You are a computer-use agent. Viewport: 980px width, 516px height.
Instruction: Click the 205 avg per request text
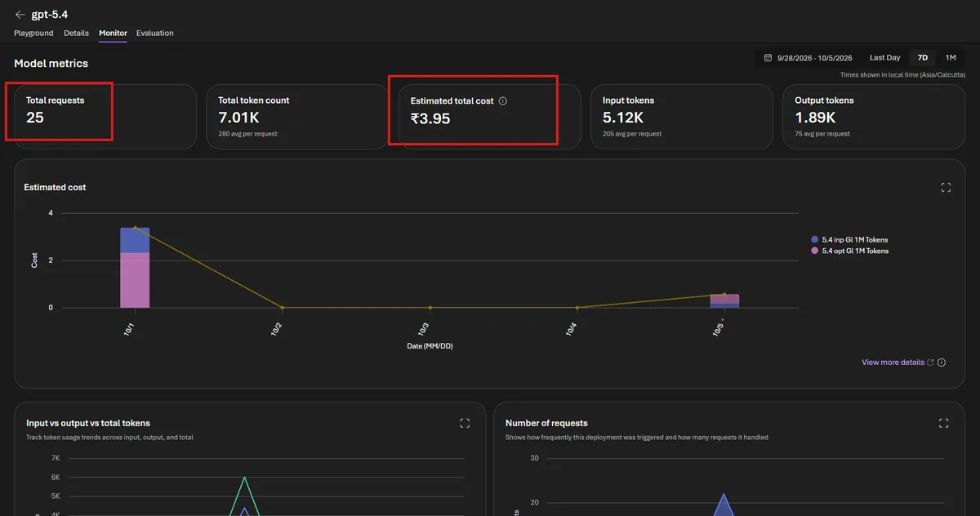click(x=632, y=134)
